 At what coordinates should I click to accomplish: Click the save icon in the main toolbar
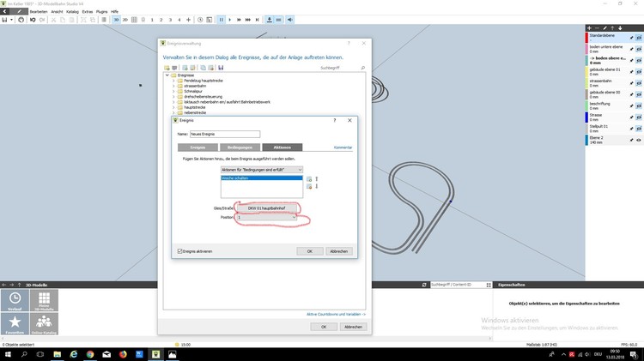pos(4,20)
